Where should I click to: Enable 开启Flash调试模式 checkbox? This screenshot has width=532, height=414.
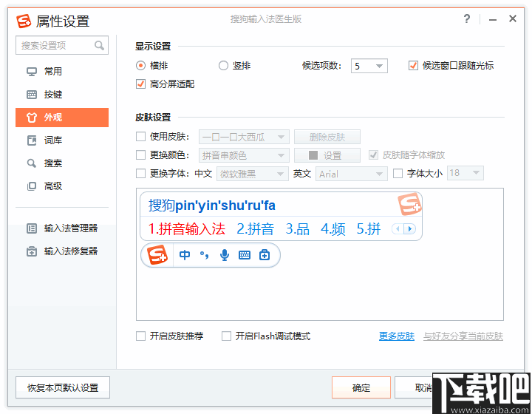click(x=226, y=336)
